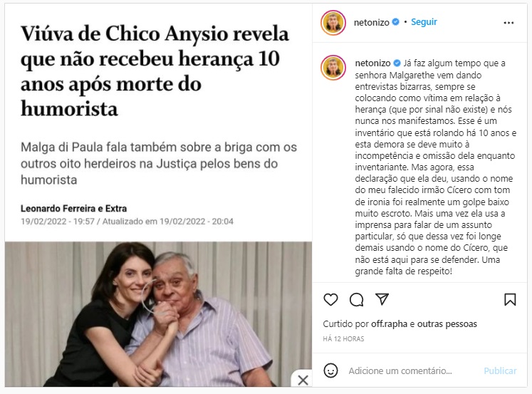Open the off.rapha profile link
The height and width of the screenshot is (394, 532).
point(389,324)
